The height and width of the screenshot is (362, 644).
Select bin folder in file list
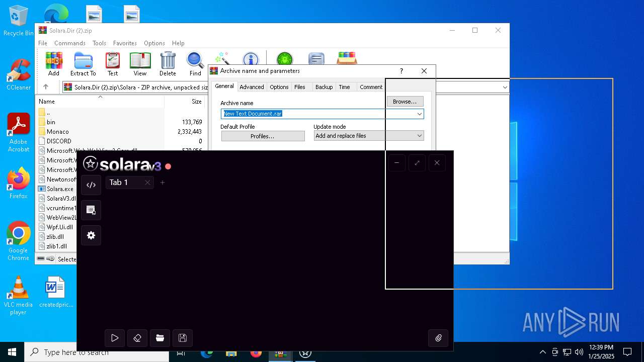(x=51, y=122)
